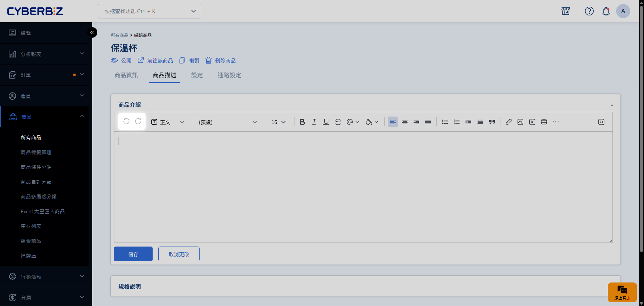Click the 取消更改 button
The height and width of the screenshot is (306, 644).
(179, 254)
